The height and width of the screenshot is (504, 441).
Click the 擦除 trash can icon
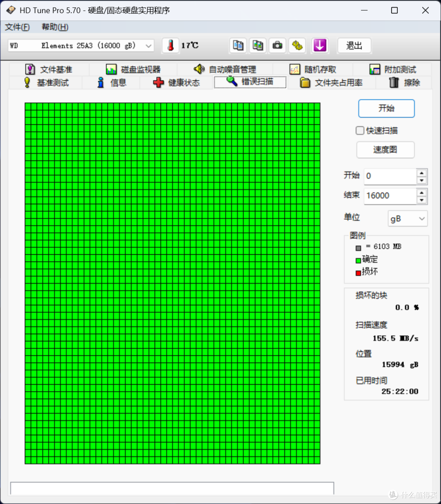tap(394, 83)
